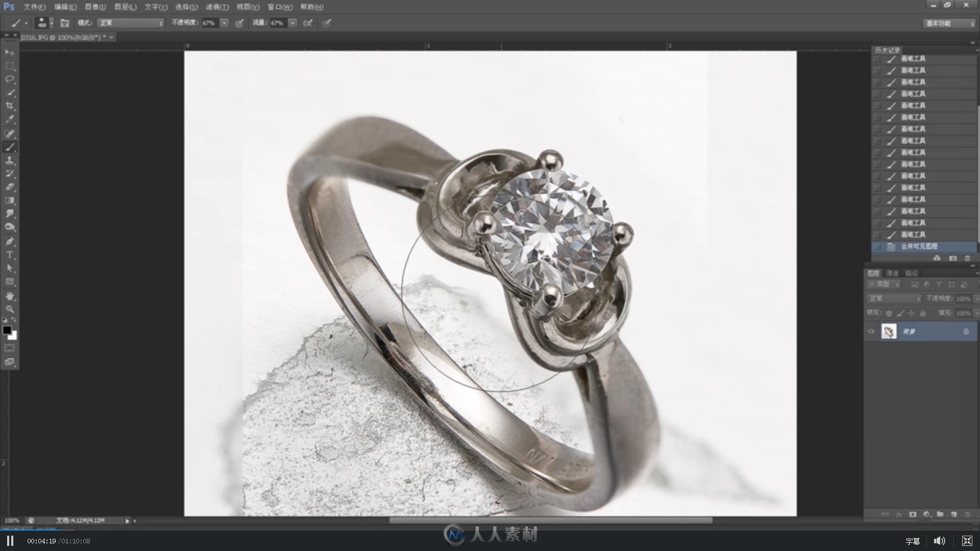Toggle pressure for size button
Viewport: 980px width, 551px height.
tap(327, 23)
